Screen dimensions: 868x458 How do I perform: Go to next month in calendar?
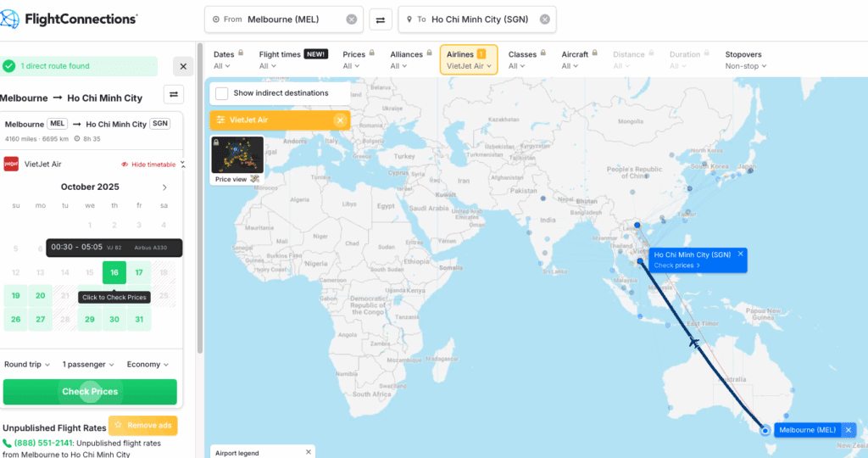(164, 187)
